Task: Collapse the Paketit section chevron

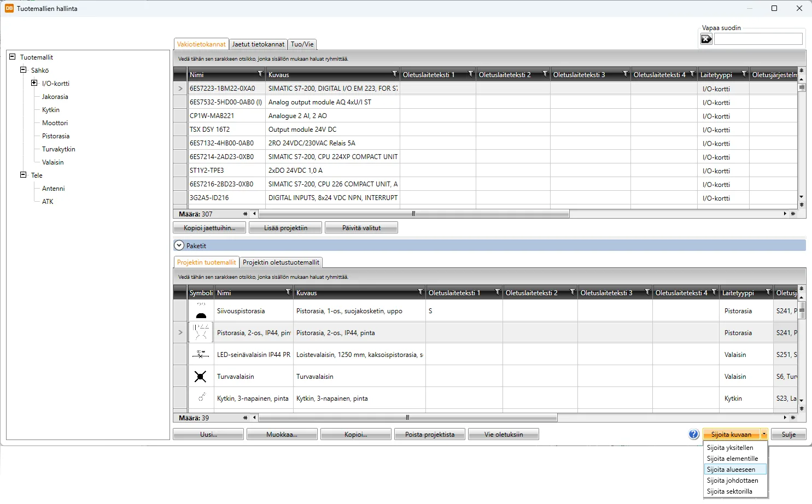Action: (179, 246)
